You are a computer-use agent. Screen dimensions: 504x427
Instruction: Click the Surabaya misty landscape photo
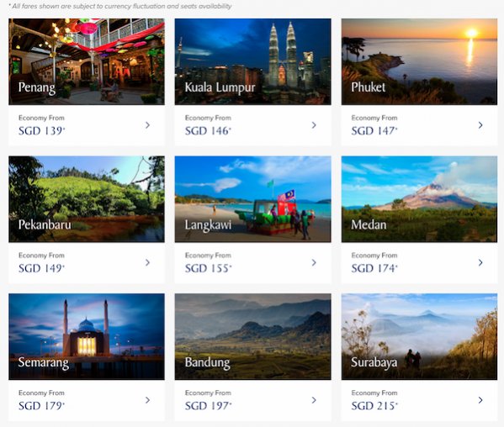tap(419, 336)
